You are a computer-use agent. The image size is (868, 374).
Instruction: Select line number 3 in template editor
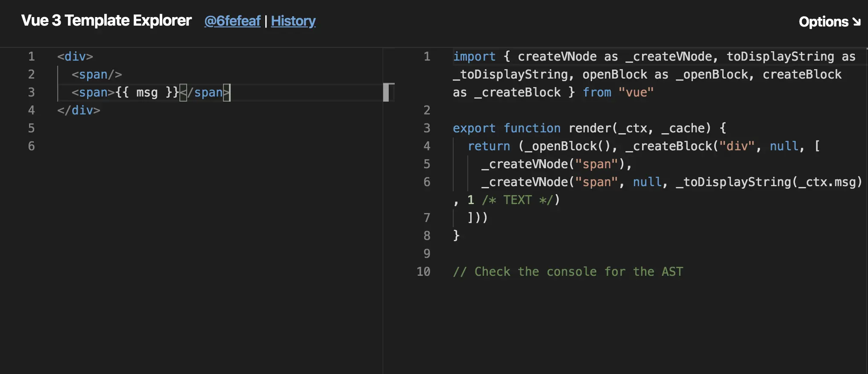(x=31, y=92)
